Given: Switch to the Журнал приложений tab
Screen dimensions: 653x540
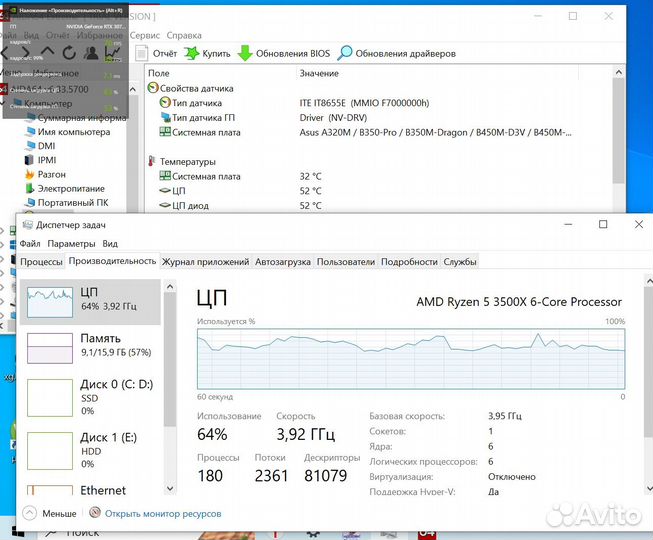Looking at the screenshot, I should [205, 262].
